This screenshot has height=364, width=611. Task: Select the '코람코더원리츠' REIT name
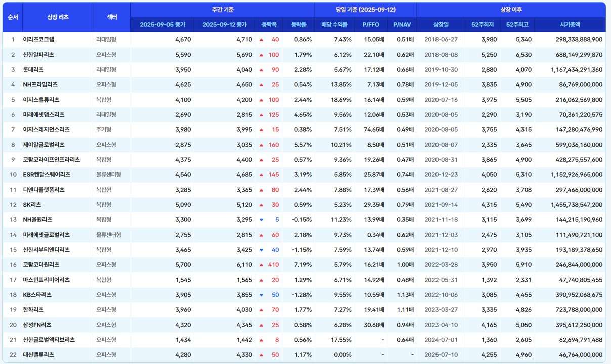click(x=41, y=265)
